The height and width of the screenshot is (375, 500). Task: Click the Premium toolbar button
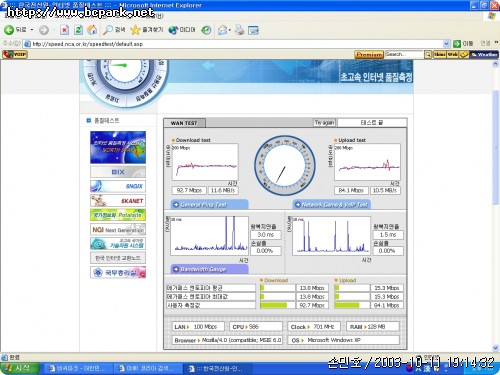369,54
